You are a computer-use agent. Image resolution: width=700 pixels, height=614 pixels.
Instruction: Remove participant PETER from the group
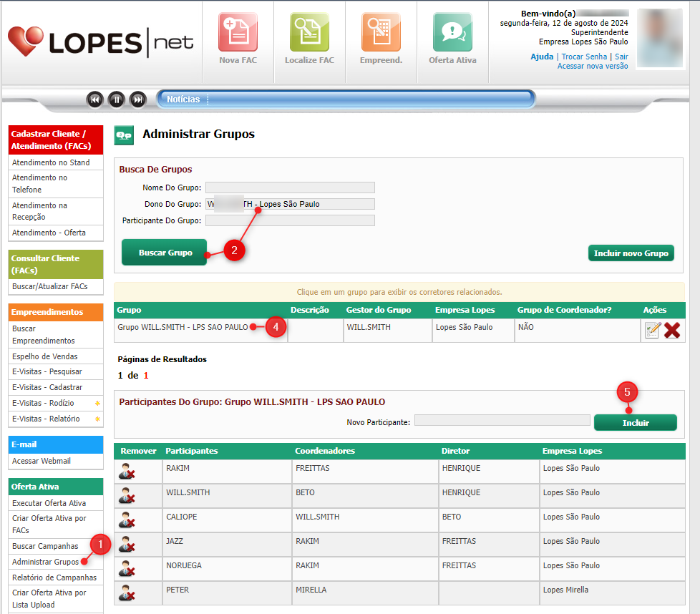tap(127, 593)
